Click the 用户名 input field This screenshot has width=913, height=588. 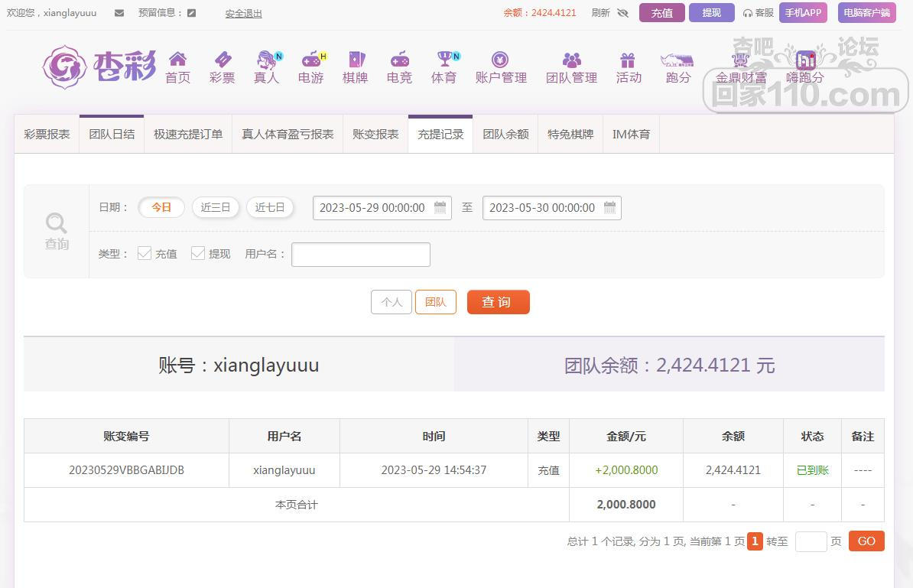pyautogui.click(x=361, y=255)
